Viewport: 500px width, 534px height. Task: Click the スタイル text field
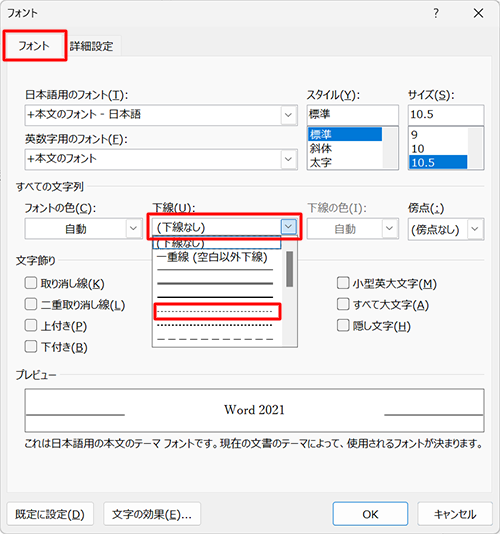click(353, 114)
